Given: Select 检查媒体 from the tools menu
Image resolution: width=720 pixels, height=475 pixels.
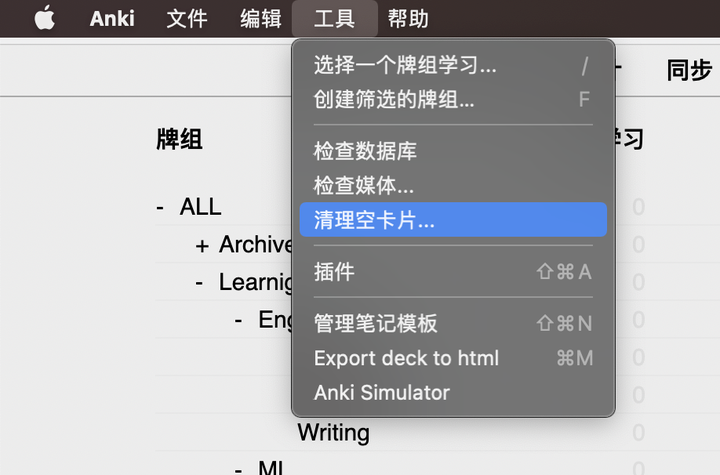Looking at the screenshot, I should 364,185.
